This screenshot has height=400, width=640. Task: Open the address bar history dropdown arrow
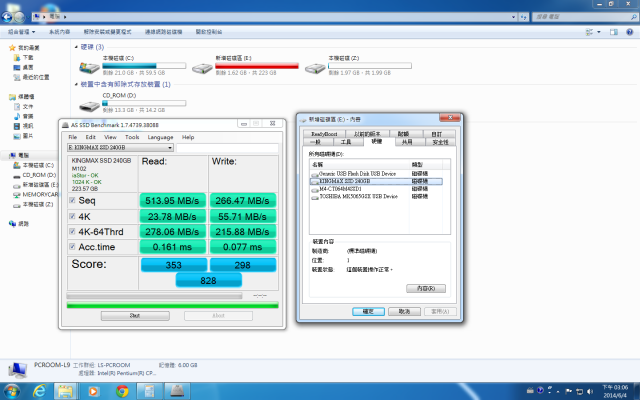pos(513,17)
